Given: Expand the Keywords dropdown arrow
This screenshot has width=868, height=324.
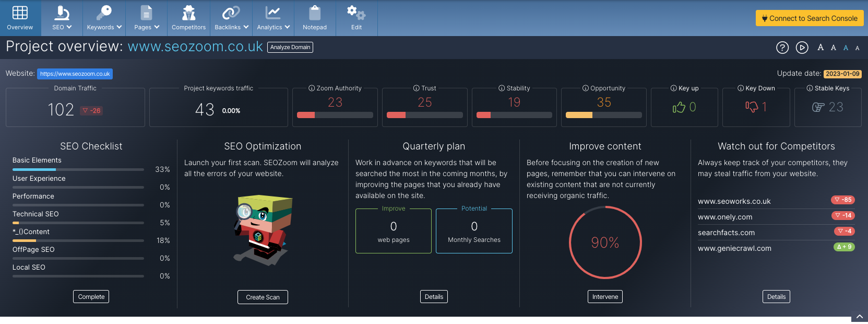Looking at the screenshot, I should pyautogui.click(x=119, y=27).
